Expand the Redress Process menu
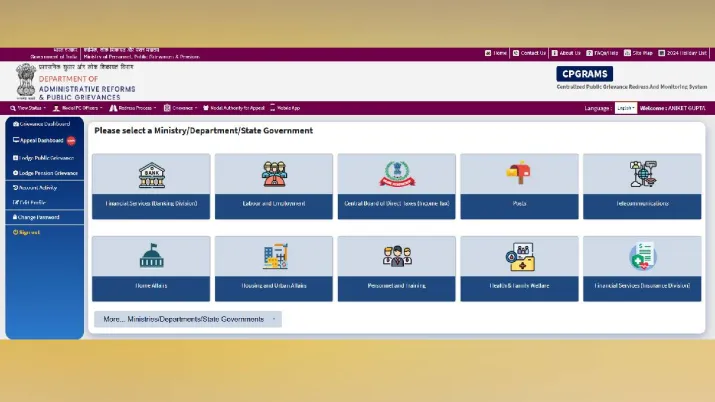This screenshot has width=715, height=402. pos(133,108)
